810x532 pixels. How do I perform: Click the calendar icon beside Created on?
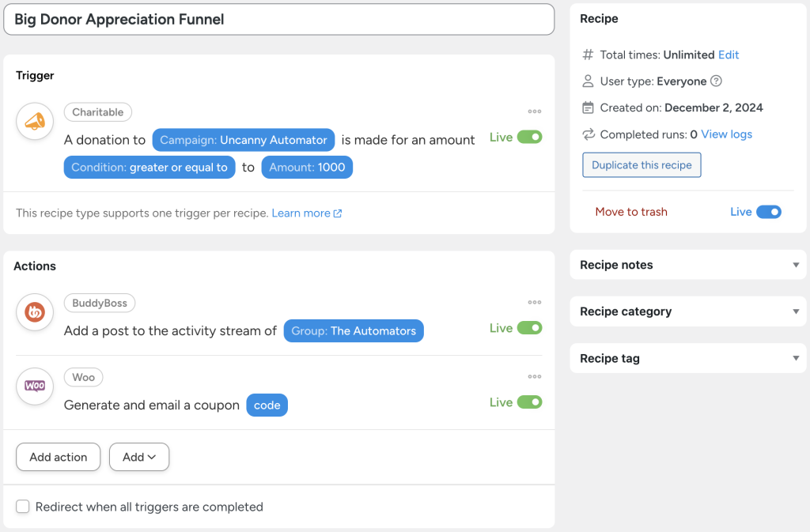click(587, 108)
